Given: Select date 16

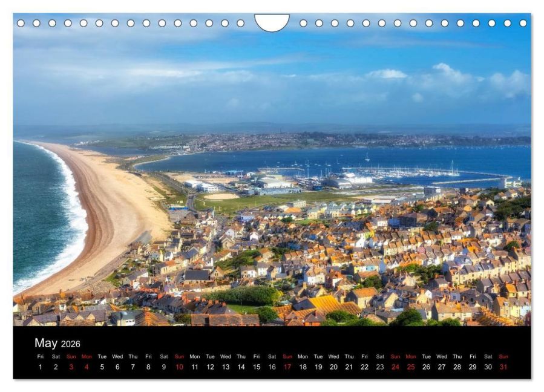Looking at the screenshot, I should (x=272, y=367).
